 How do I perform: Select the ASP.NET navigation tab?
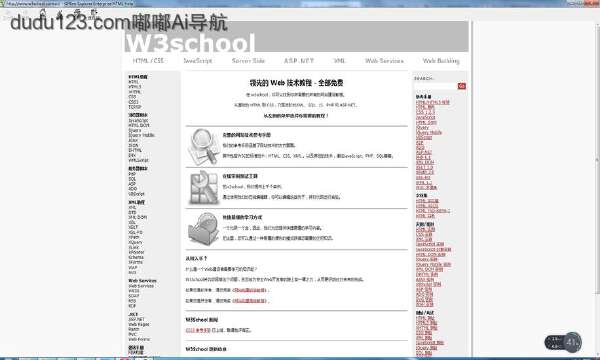(x=298, y=60)
